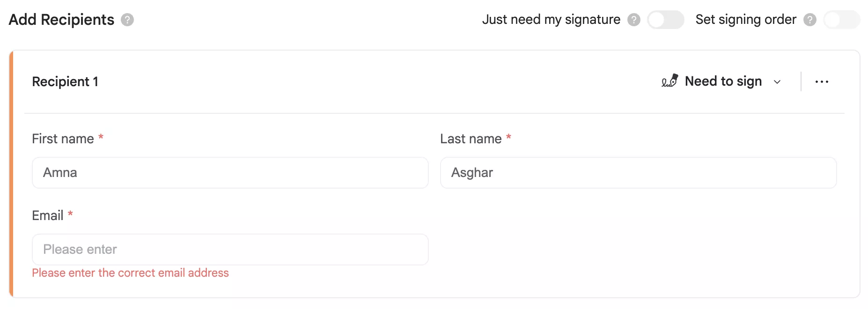Click the help icon beside Add Recipients
Viewport: 868px width, 309px height.
click(128, 20)
